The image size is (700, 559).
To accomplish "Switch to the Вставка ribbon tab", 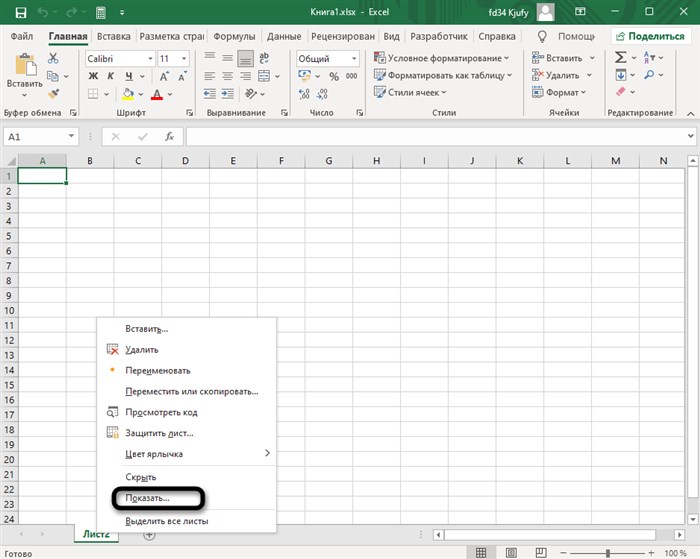I will coord(113,36).
